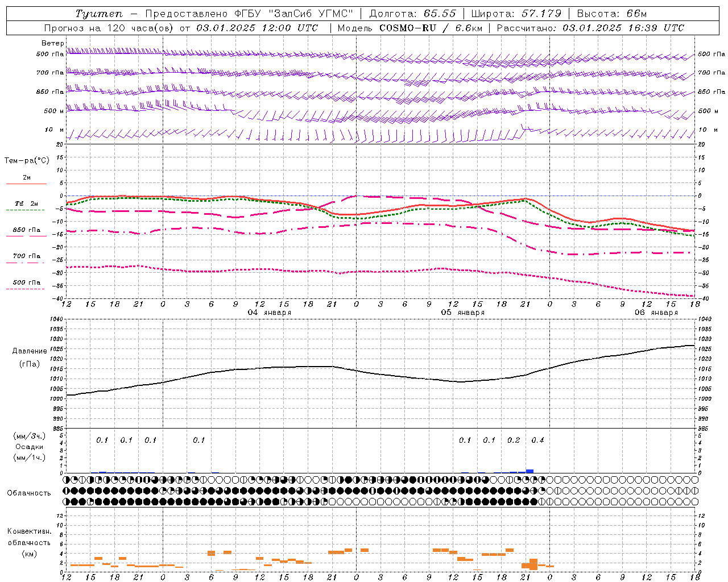The width and height of the screenshot is (728, 582).
Task: Click the 'Давление' pressure panel label
Action: click(30, 351)
